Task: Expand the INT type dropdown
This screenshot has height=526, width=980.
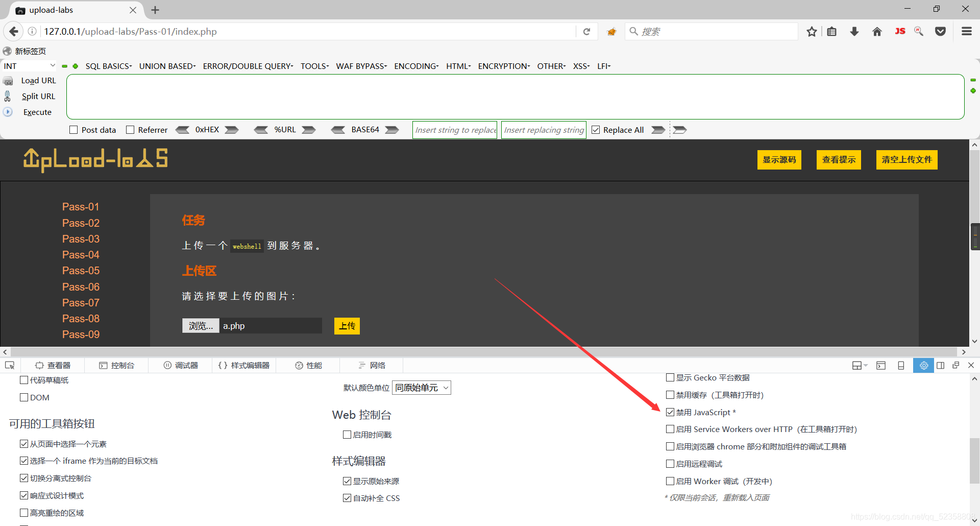Action: coord(29,66)
